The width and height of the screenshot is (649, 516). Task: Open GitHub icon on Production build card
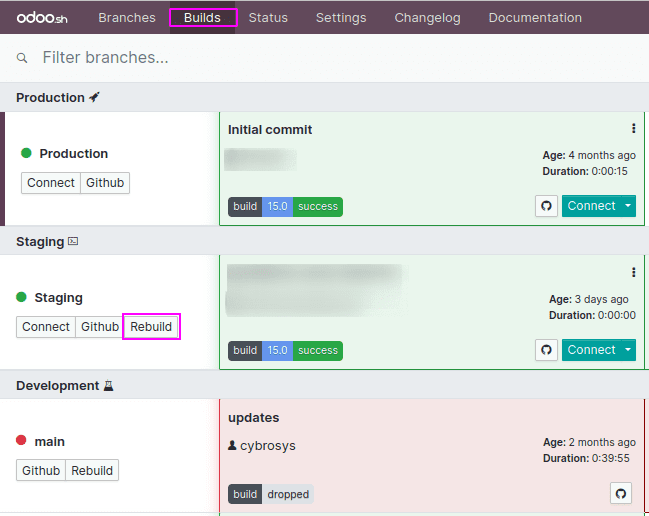click(x=546, y=206)
